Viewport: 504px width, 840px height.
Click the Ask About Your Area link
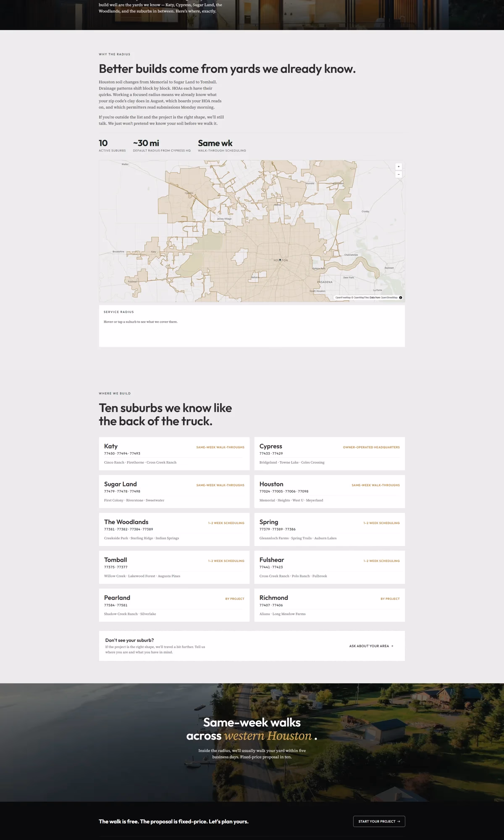[371, 646]
